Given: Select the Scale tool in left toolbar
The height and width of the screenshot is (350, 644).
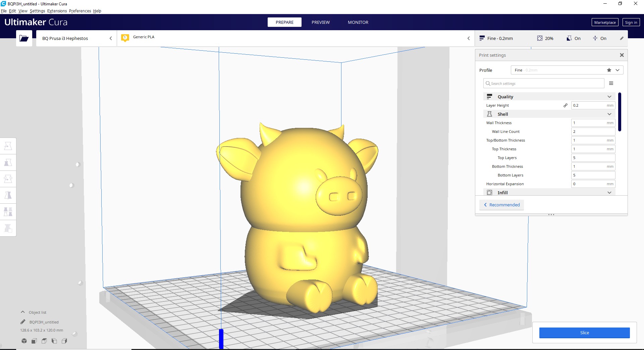Looking at the screenshot, I should tap(8, 162).
